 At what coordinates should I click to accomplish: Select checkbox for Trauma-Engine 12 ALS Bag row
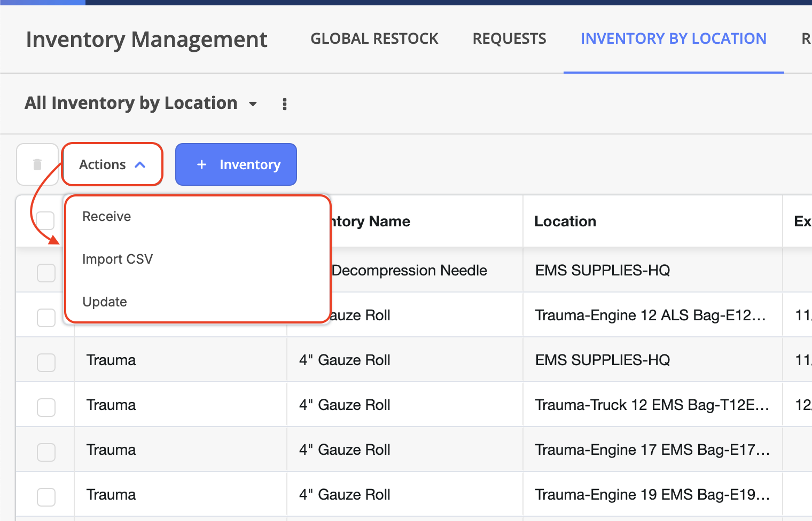[x=46, y=318]
